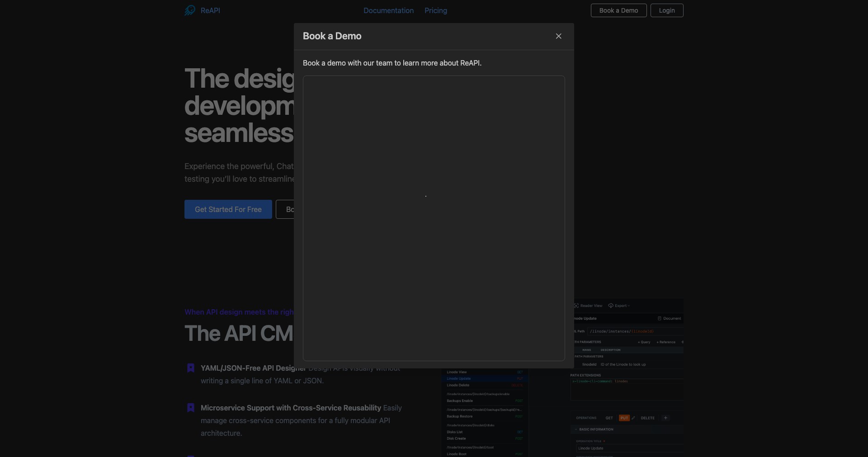Click bookmark icon beside YAML/JSON-Free API Designer
Viewport: 868px width, 457px height.
[x=191, y=368]
